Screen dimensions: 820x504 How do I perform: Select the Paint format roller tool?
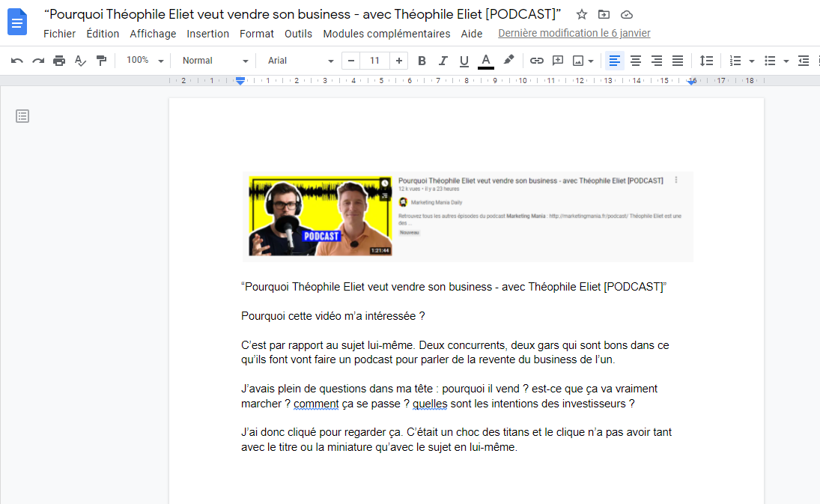101,61
